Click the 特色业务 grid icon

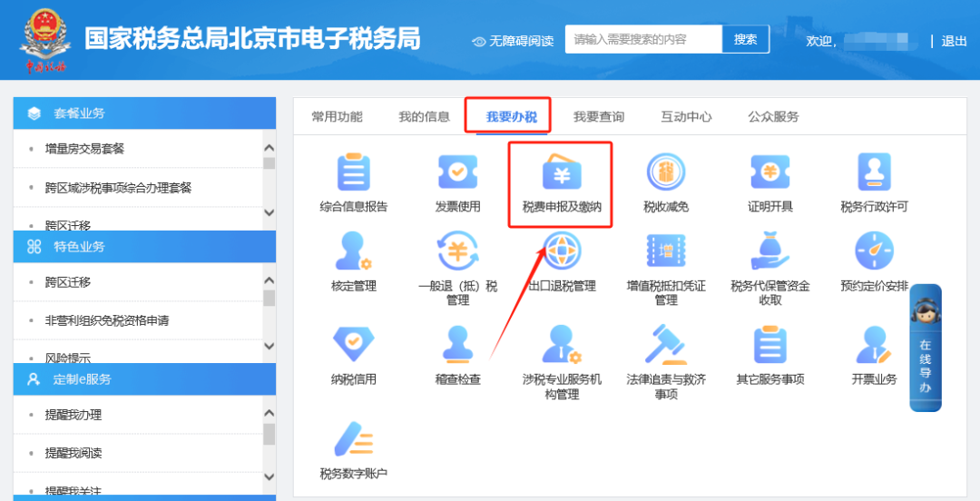(34, 247)
